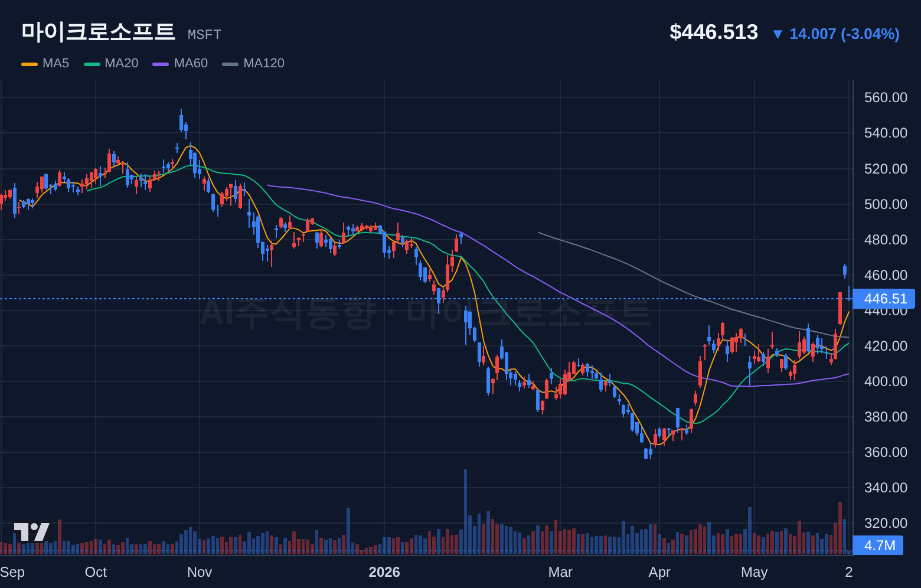Click the green MA20 legend color line
This screenshot has height=588, width=921.
(92, 64)
